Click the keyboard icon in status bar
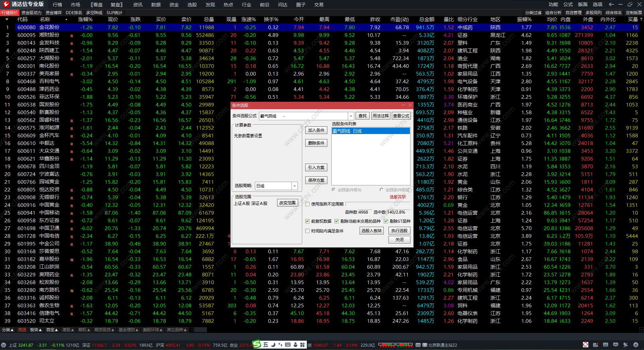This screenshot has width=644, height=350. click(x=605, y=345)
